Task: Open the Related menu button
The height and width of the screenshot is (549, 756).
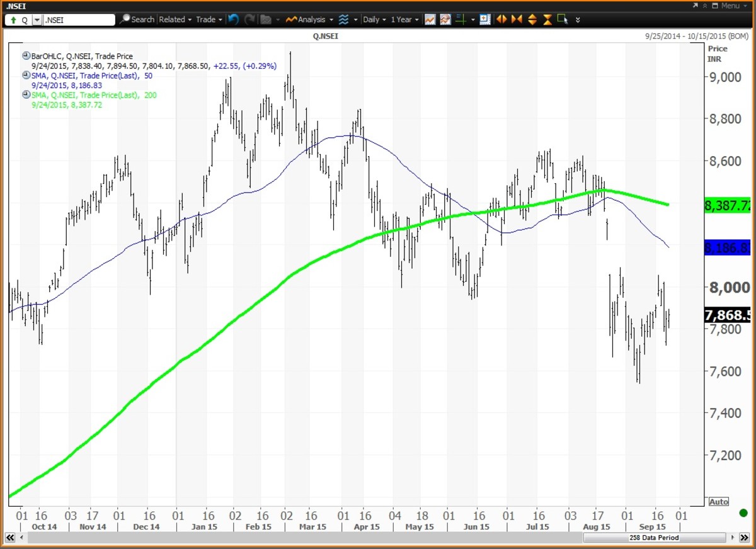Action: click(x=175, y=20)
